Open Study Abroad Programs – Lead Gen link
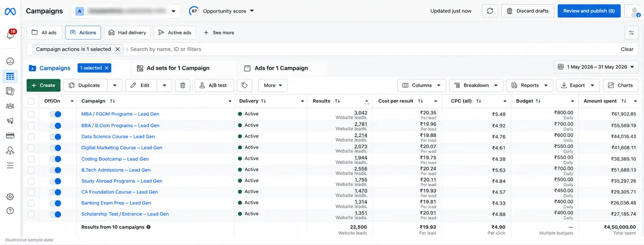Viewport: 644px width, 245px height. [x=121, y=181]
